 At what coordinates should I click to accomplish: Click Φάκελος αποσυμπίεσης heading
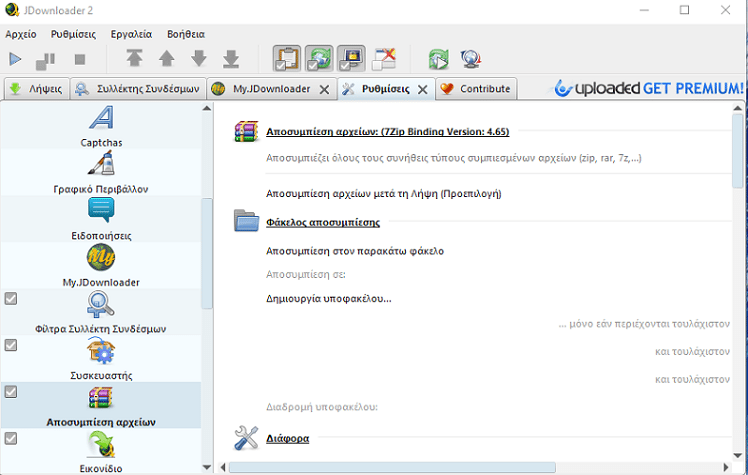pos(323,222)
